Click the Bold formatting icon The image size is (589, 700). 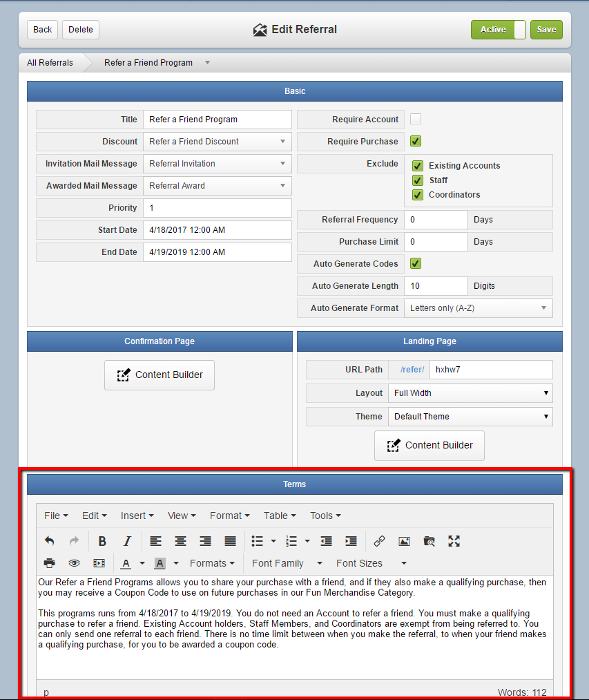102,541
